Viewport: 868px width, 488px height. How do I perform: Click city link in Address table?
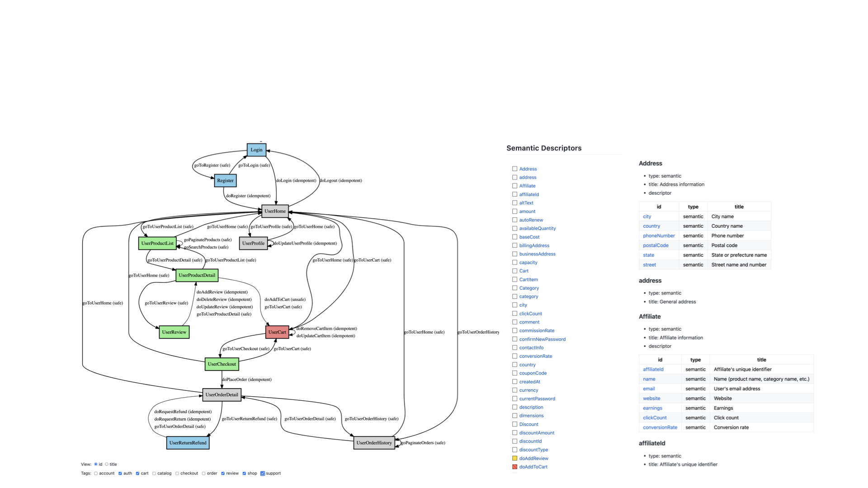(x=647, y=216)
